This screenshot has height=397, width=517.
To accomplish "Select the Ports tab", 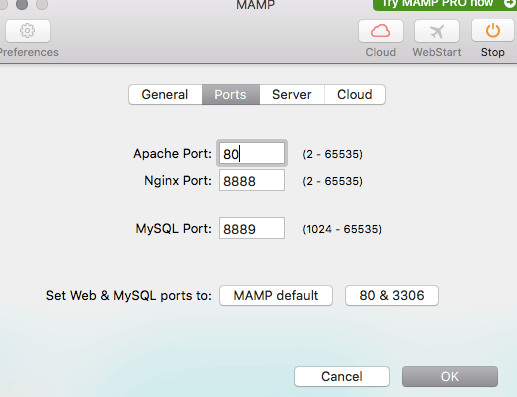I will coord(231,95).
